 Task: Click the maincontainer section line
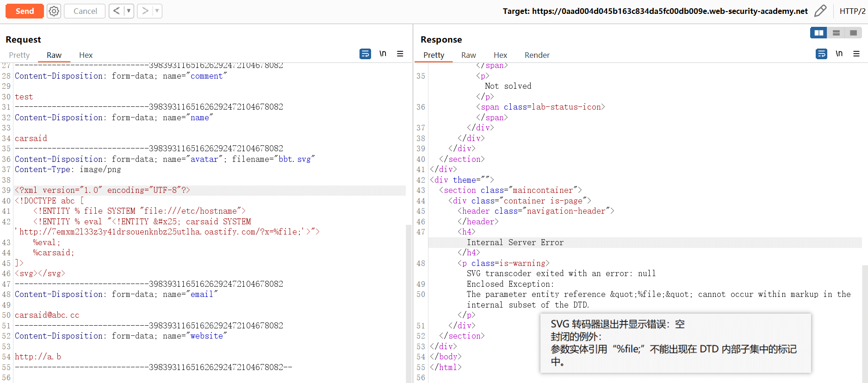(x=510, y=190)
